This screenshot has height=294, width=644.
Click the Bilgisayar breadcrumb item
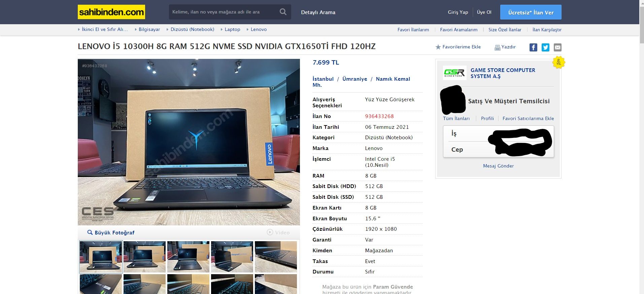click(149, 30)
